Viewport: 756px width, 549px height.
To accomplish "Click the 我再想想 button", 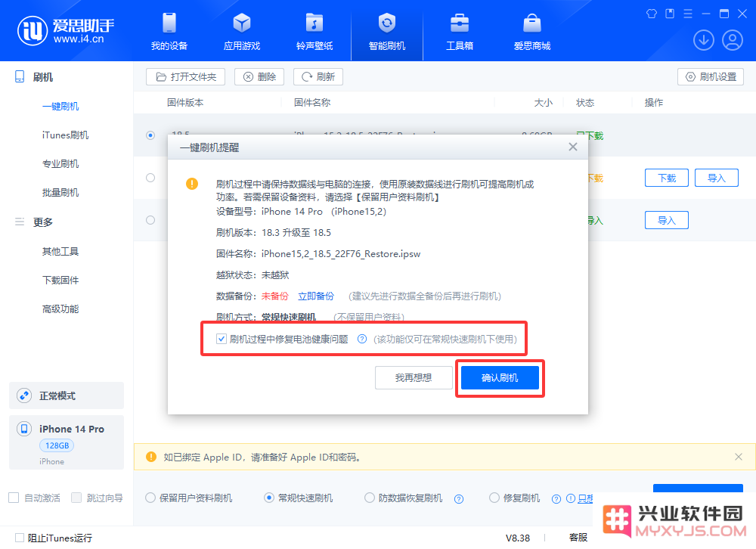I will (414, 378).
